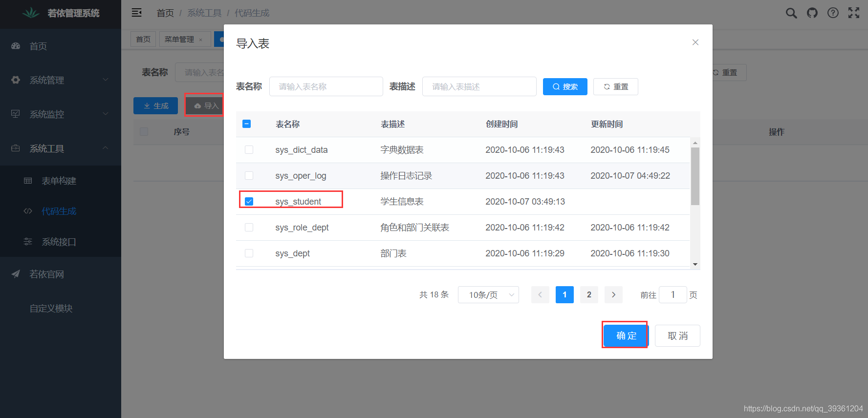Open 首页 in the sidebar menu
The height and width of the screenshot is (418, 868).
coord(61,46)
